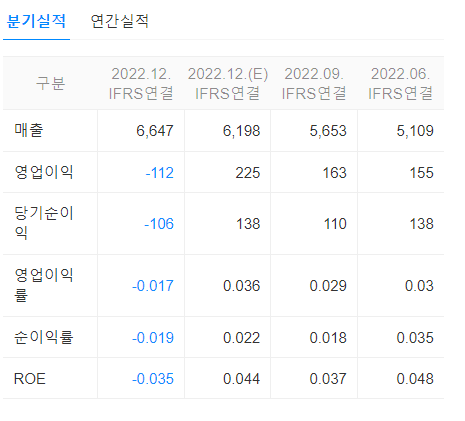Click the 0.018 net margin value
The image size is (465, 421).
pyautogui.click(x=328, y=338)
